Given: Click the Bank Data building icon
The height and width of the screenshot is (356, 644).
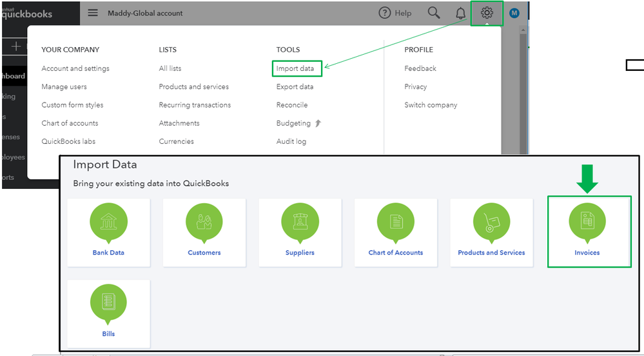Looking at the screenshot, I should pos(108,222).
